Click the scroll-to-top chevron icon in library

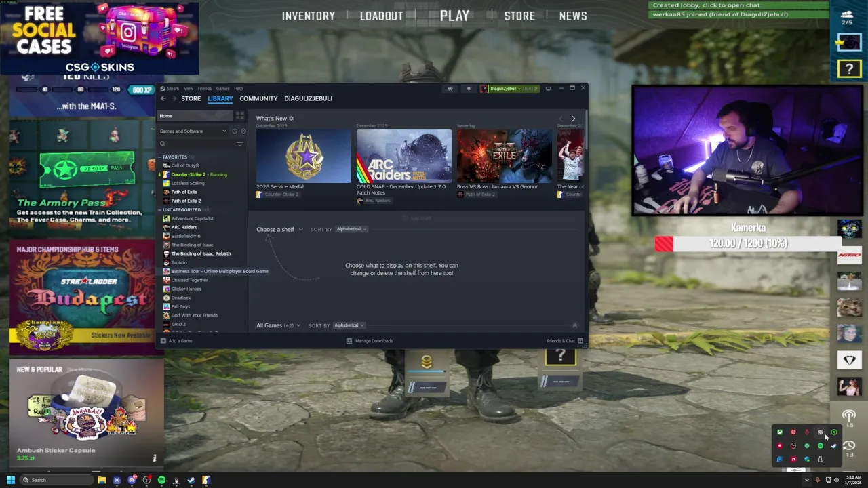point(575,325)
